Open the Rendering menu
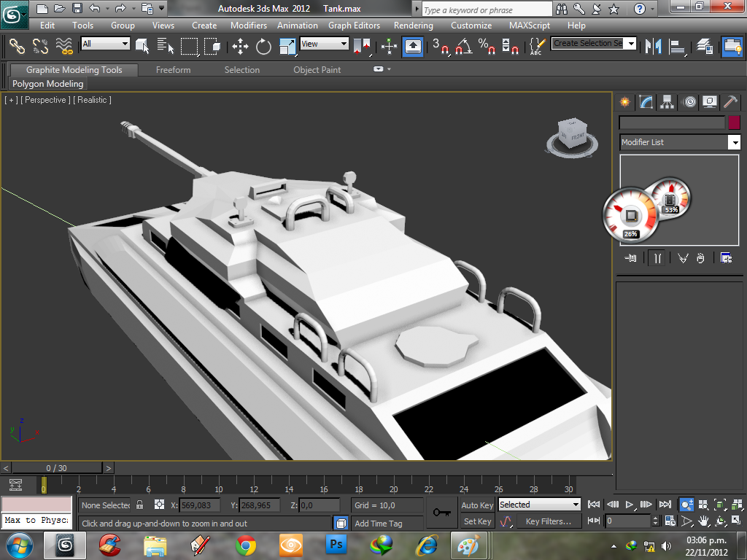The image size is (747, 560). 413,25
